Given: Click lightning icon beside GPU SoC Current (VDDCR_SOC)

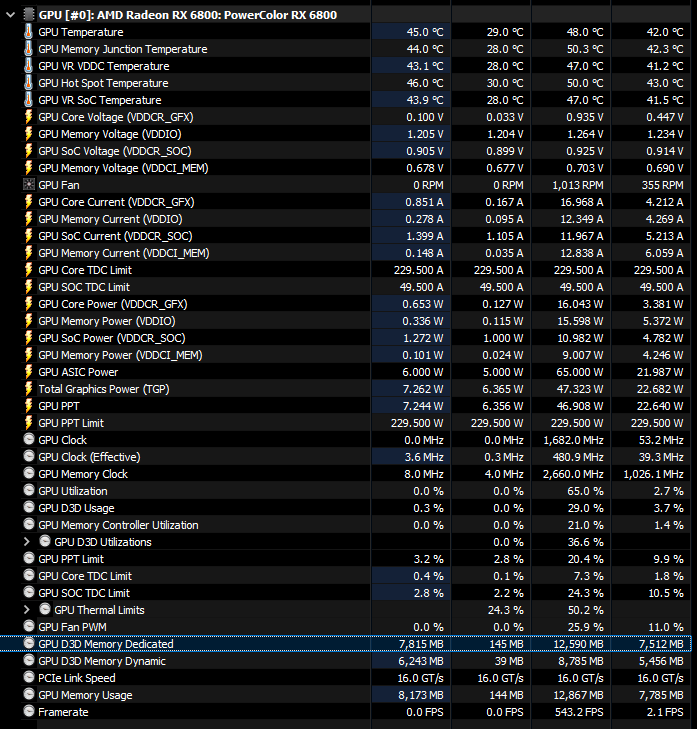Looking at the screenshot, I should (x=29, y=236).
